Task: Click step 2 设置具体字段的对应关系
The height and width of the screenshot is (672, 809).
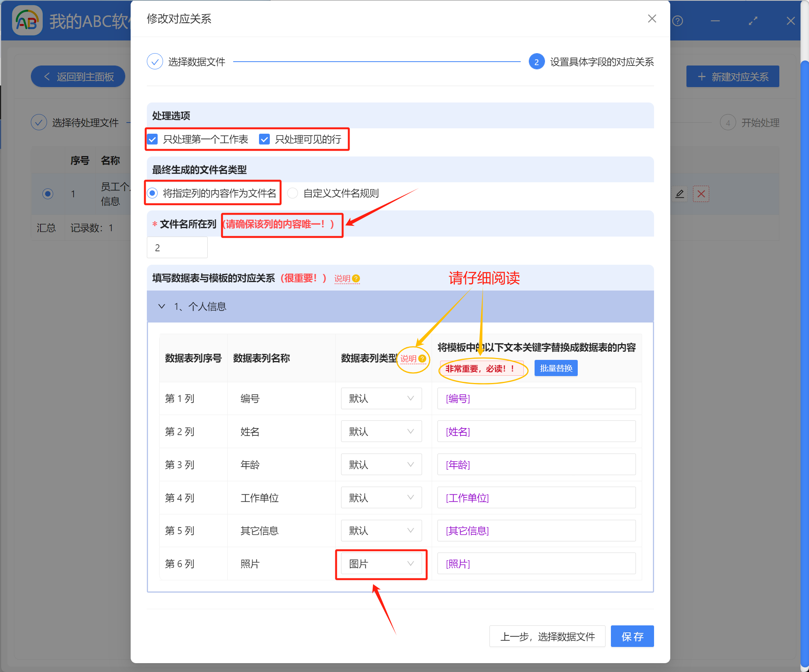Action: coord(537,62)
